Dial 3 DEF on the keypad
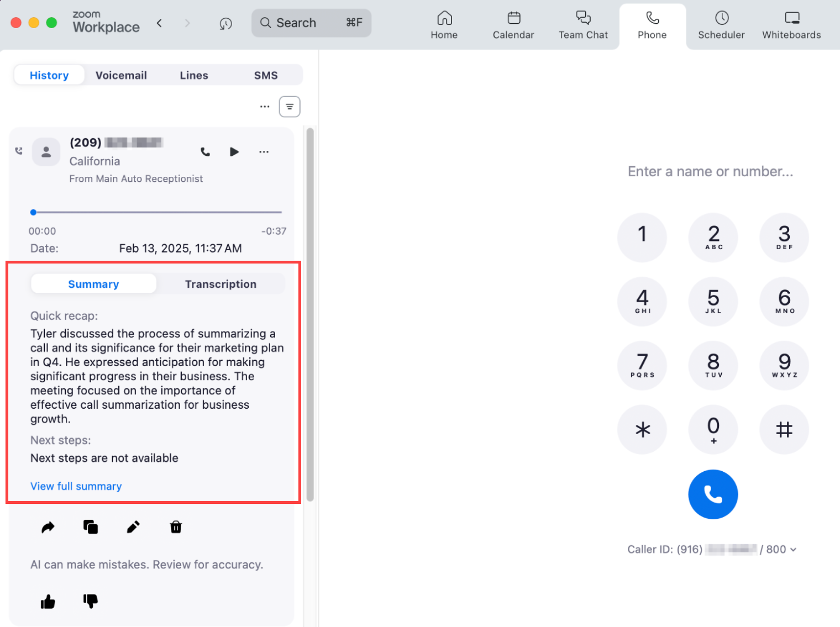 (784, 238)
